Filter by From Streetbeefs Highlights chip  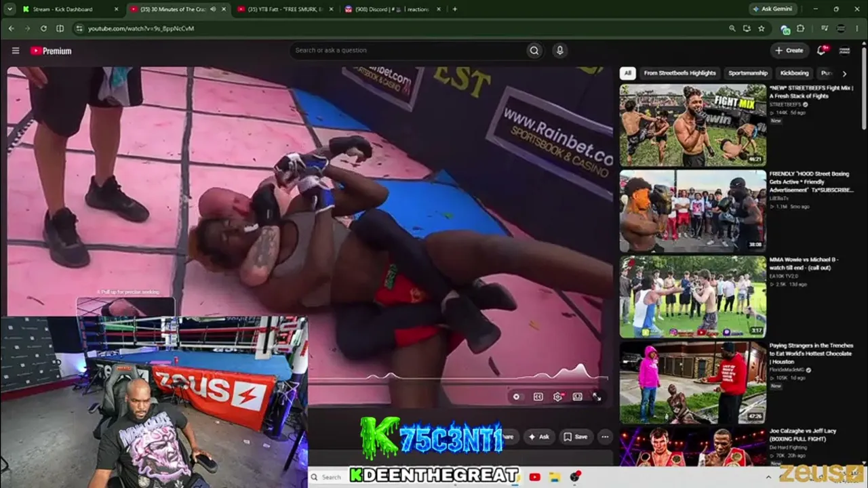(x=679, y=73)
